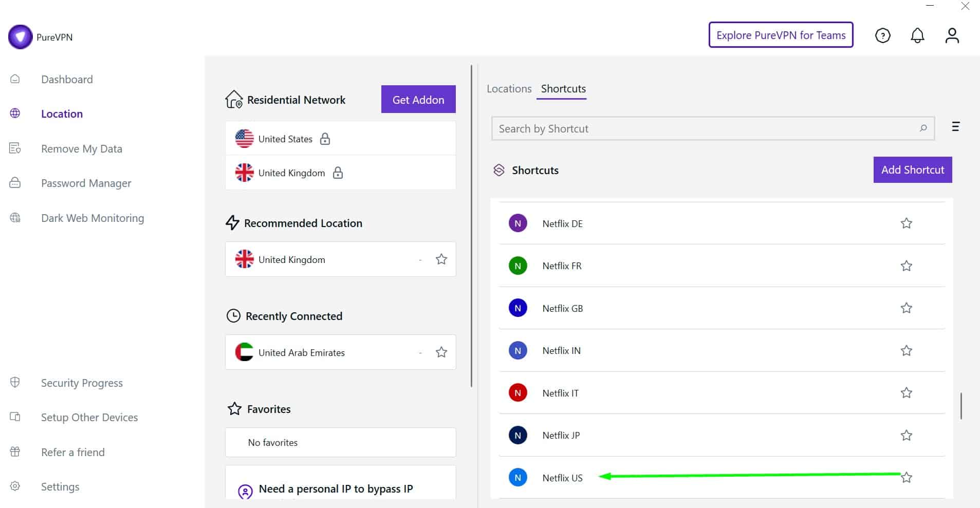Image resolution: width=980 pixels, height=508 pixels.
Task: Click the lock icon next to United States
Action: click(325, 139)
